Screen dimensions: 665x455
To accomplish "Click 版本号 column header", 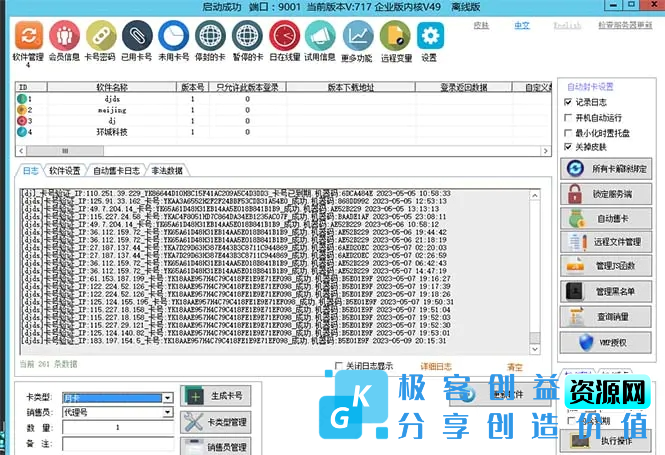I will 193,87.
